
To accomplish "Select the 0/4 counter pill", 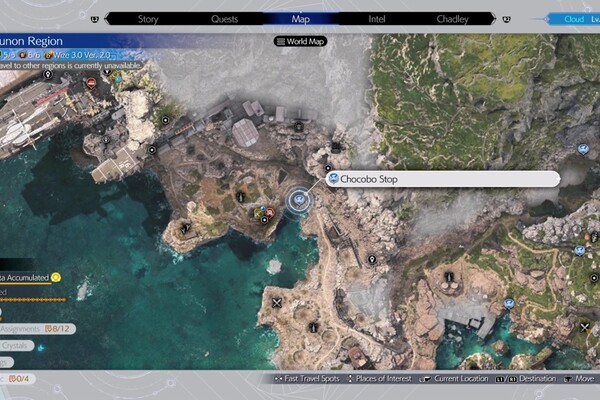I will click(17, 379).
